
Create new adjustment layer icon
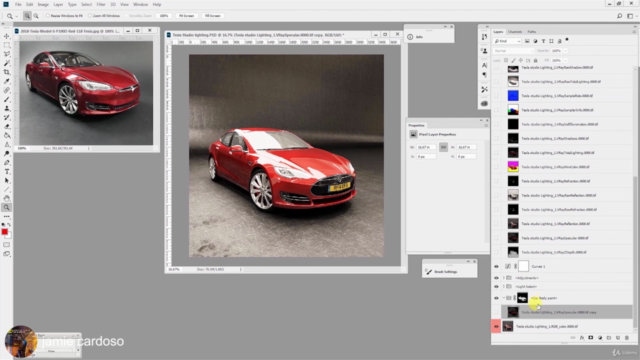[x=600, y=338]
